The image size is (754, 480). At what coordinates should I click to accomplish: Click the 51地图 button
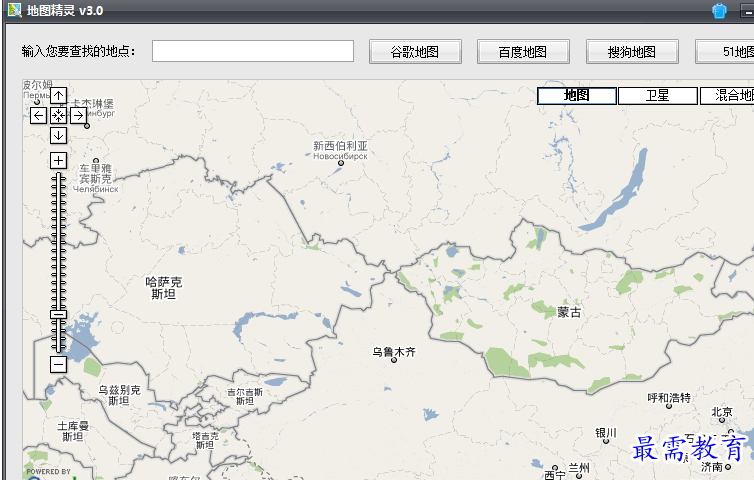click(725, 51)
